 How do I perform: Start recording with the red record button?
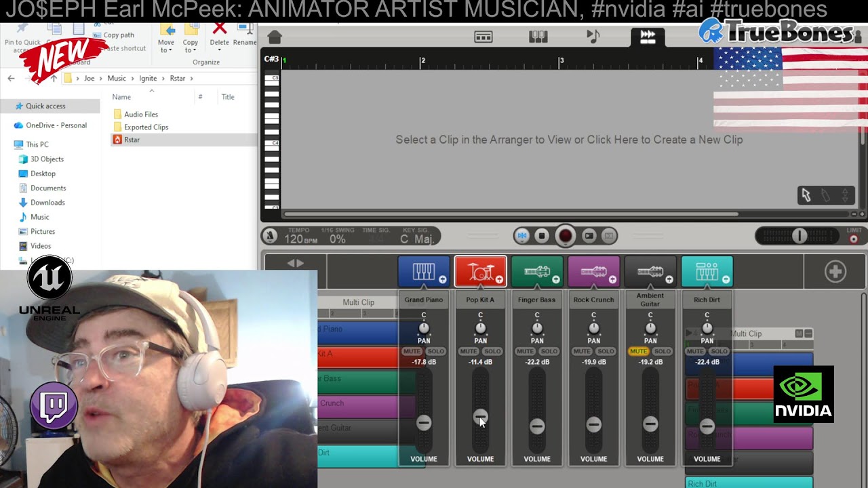(x=565, y=236)
